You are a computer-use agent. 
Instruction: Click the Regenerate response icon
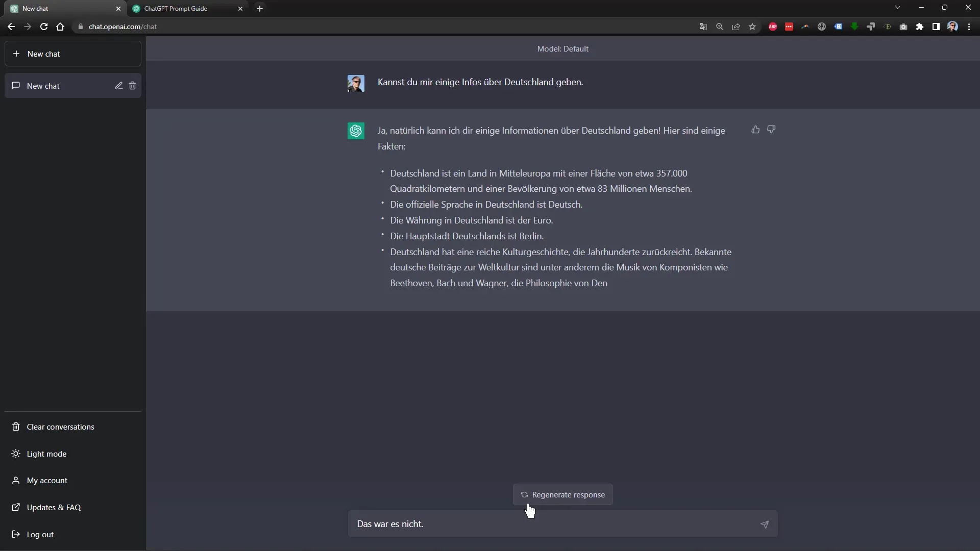[524, 494]
